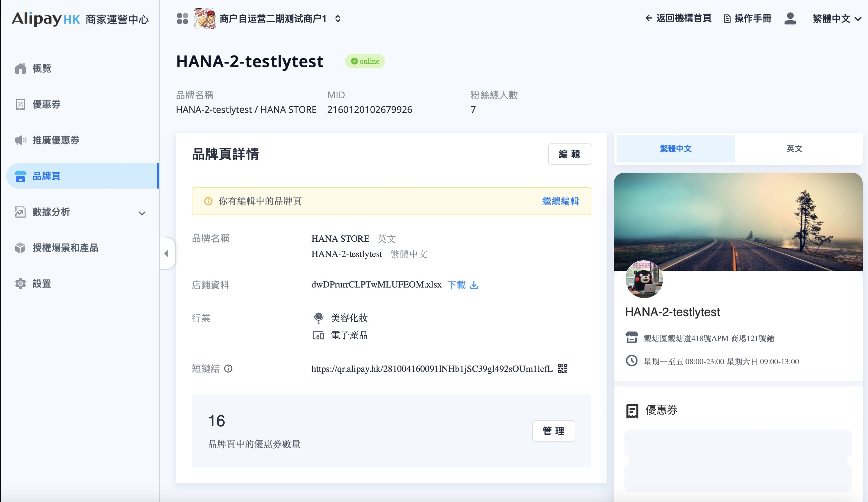Collapse the sidebar with the arrow handle

point(167,253)
